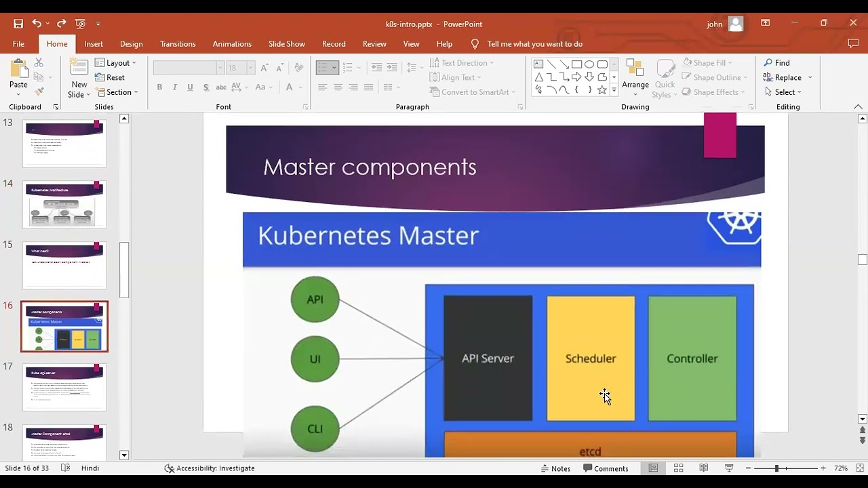Image resolution: width=868 pixels, height=488 pixels.
Task: Open the Section dropdown
Action: coord(117,92)
